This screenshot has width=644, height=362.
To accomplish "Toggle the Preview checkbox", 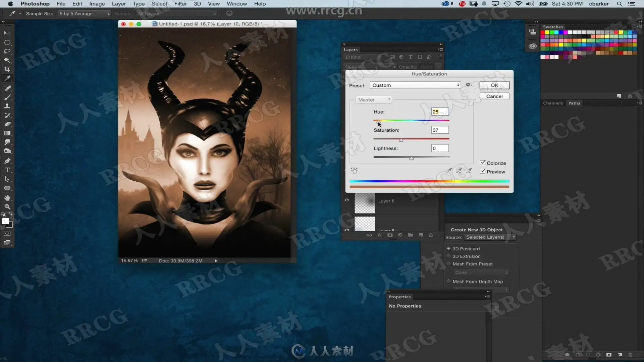I will point(483,171).
